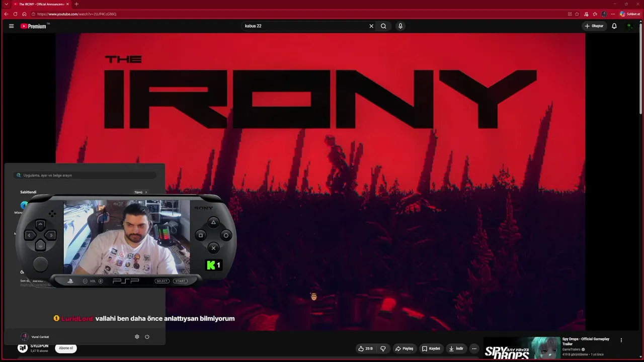Reload the current page
Screen dimensions: 644x362
[15, 14]
